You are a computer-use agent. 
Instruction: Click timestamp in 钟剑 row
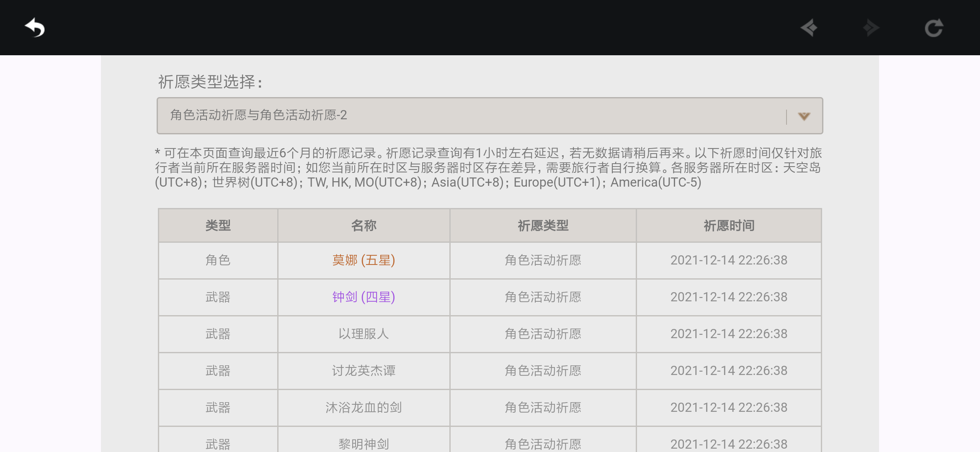click(x=729, y=297)
